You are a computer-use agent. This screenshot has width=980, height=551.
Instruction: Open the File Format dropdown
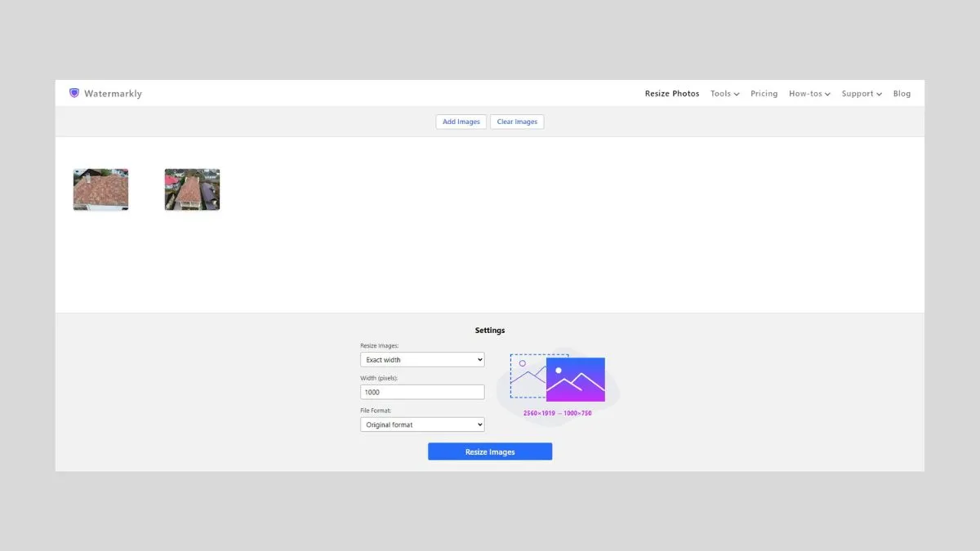click(x=421, y=424)
